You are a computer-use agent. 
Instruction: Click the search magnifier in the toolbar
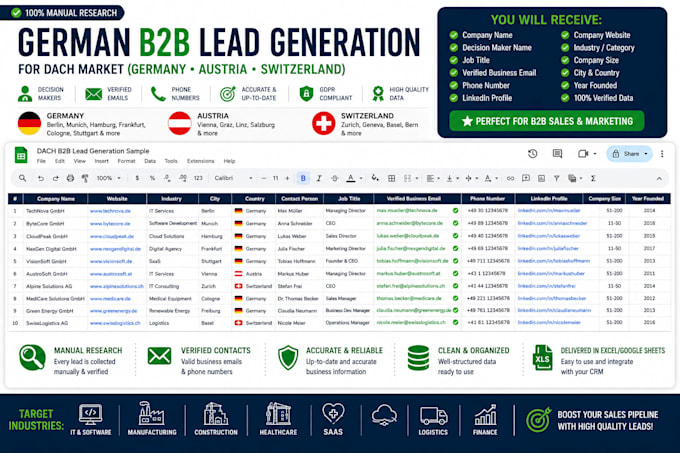[23, 178]
